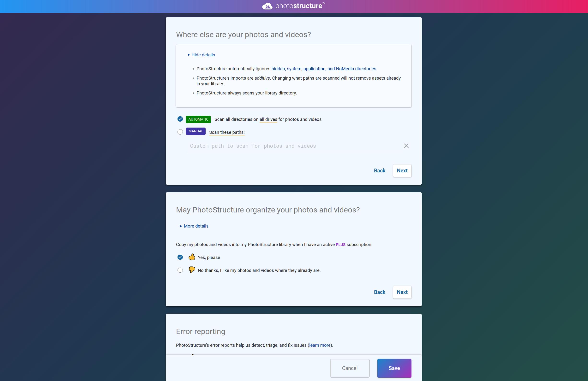This screenshot has width=588, height=381.
Task: Click the Save button at bottom
Action: tap(394, 368)
